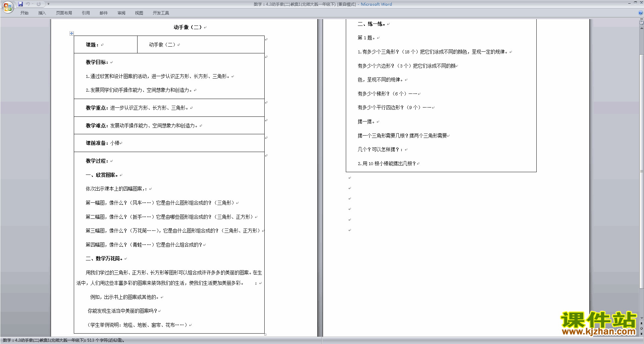The height and width of the screenshot is (344, 644).
Task: Click line 2.用 10 根小棒能摆出几根
Action: click(387, 163)
